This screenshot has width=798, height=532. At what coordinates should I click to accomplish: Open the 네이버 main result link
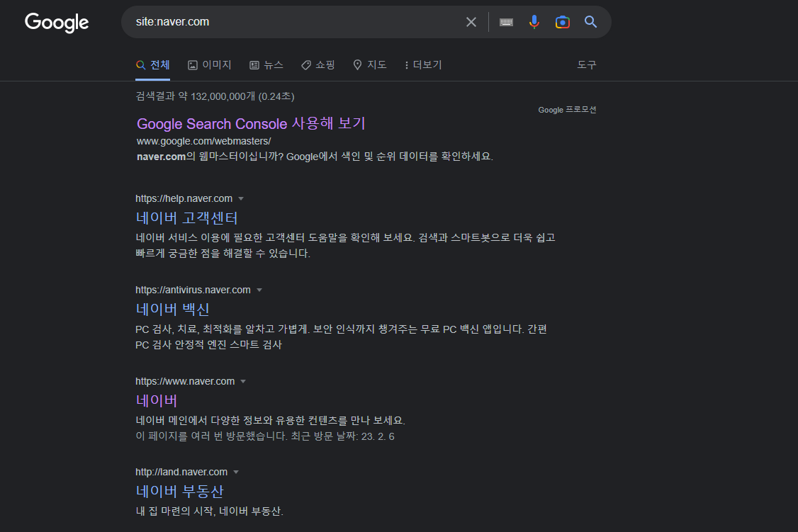156,401
